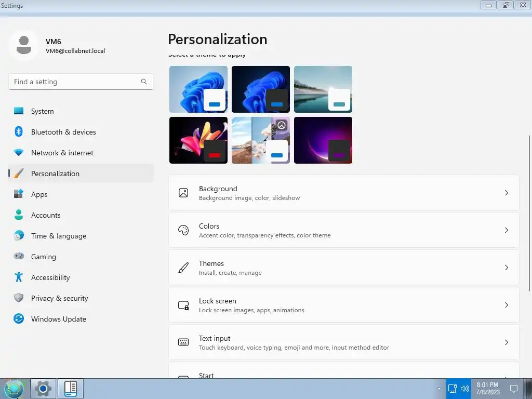532x399 pixels.
Task: Click the Find a setting search box
Action: 81,82
